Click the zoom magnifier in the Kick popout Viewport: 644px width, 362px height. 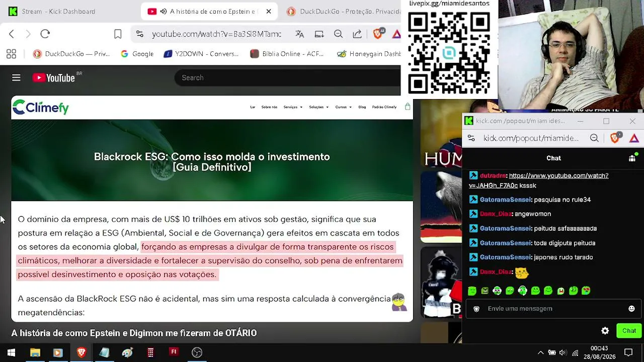coord(594,138)
